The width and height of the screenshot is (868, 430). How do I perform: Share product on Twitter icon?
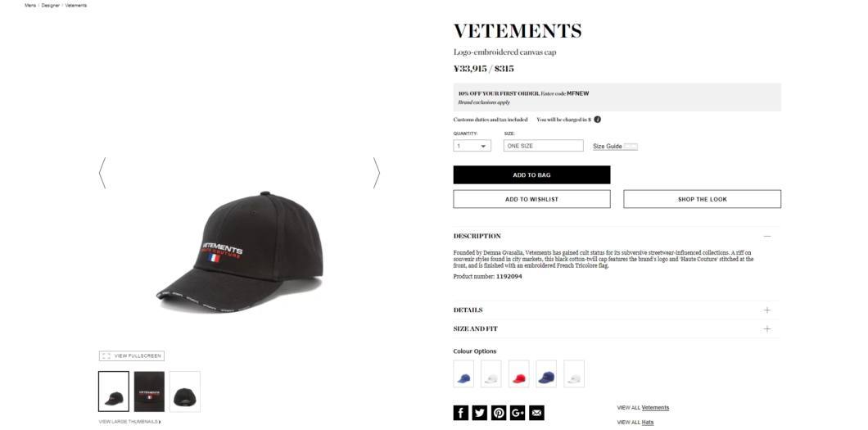479,413
